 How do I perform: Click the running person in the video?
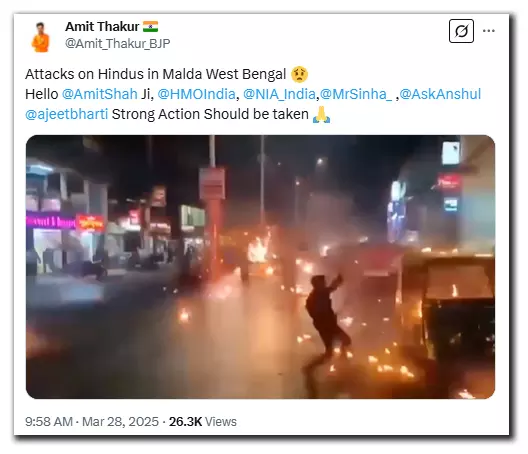[325, 320]
